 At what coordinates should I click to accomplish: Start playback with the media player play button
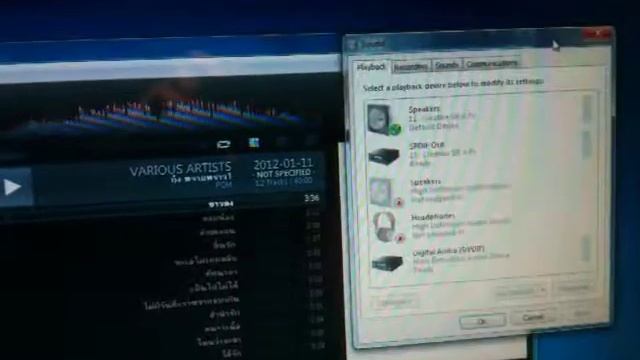click(13, 187)
